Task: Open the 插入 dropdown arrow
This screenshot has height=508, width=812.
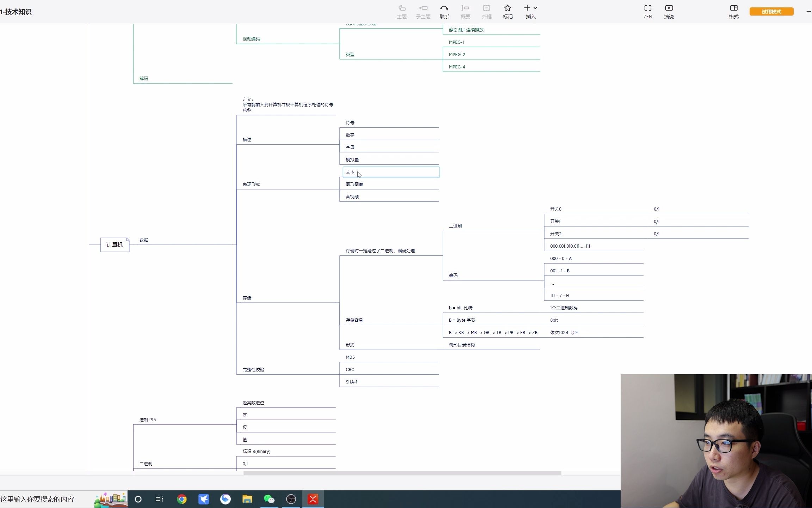Action: point(535,8)
